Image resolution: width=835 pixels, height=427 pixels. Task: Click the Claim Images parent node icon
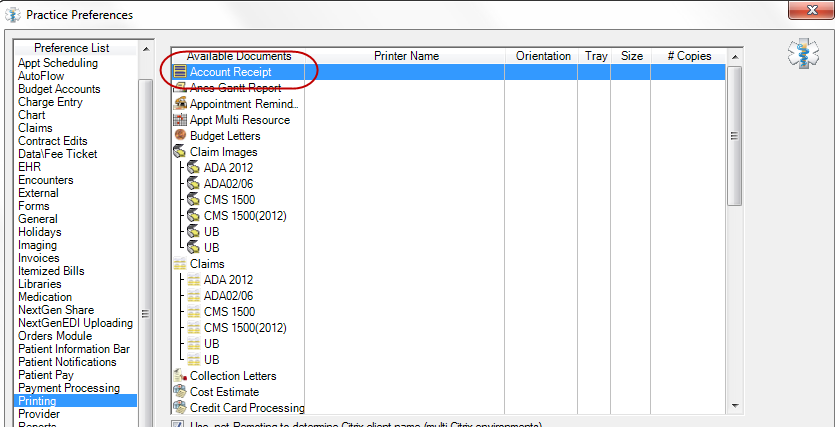coord(180,152)
